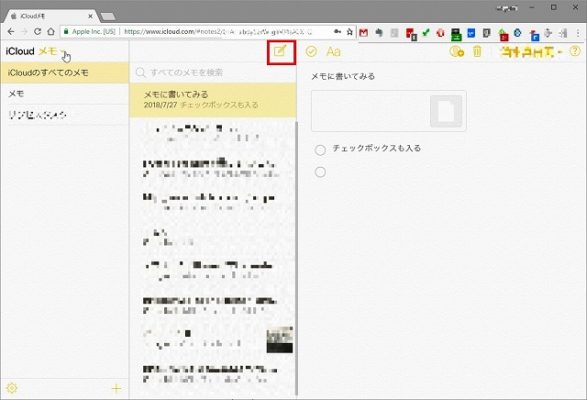The width and height of the screenshot is (587, 400).
Task: Click the blue round gear extension icon
Action: click(x=517, y=33)
